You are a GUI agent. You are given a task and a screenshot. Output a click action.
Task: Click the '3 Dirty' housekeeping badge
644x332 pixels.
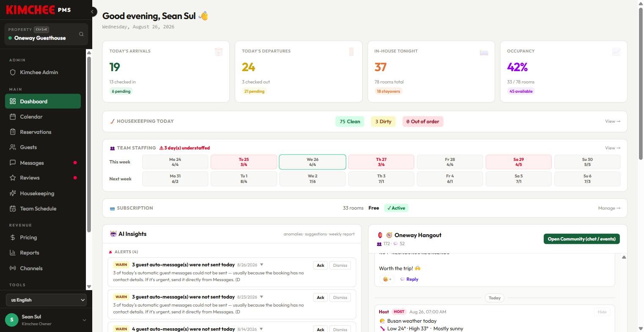click(383, 122)
